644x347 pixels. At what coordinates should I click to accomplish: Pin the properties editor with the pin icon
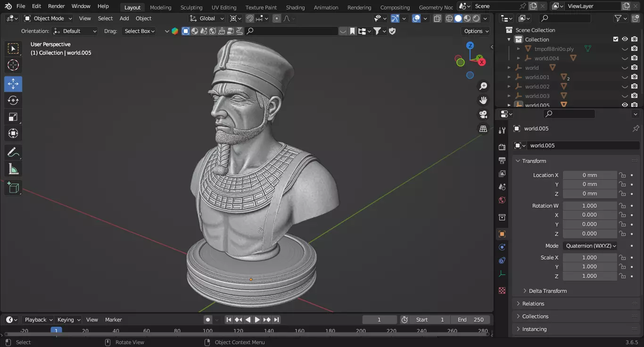(636, 129)
